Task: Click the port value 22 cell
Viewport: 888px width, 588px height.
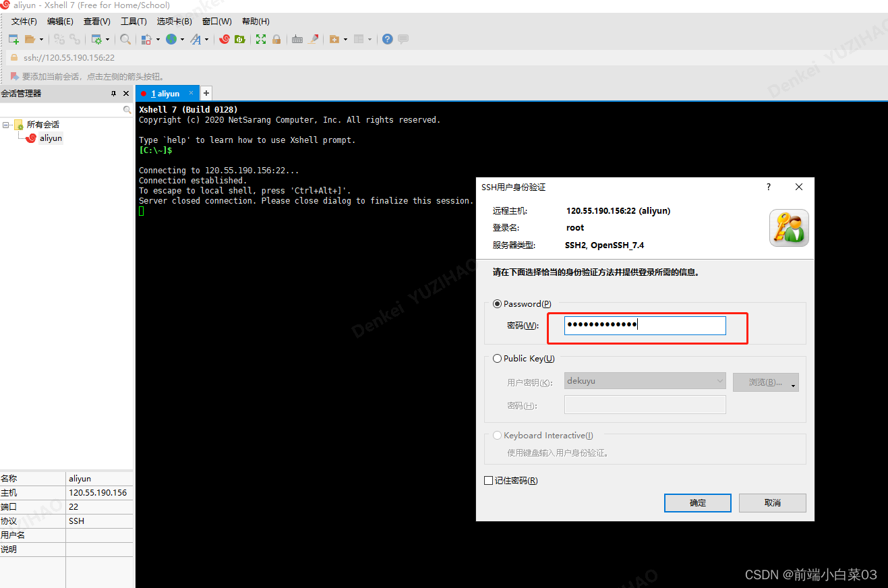Action: pos(99,507)
